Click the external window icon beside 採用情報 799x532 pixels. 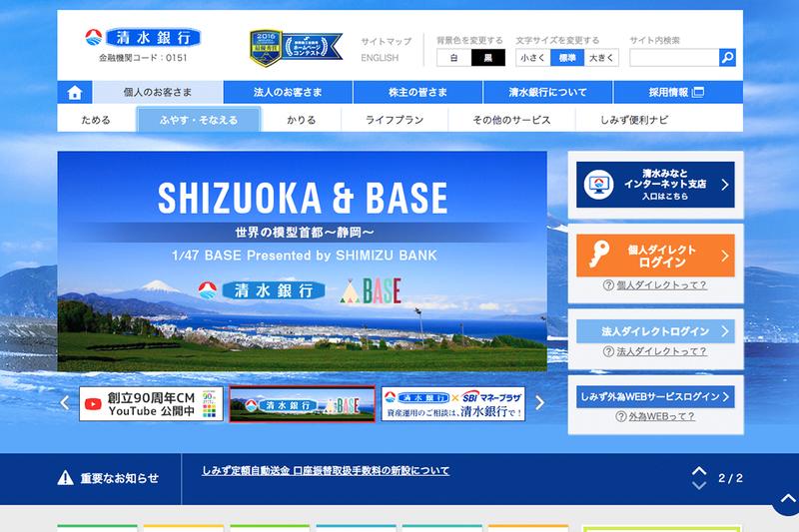click(698, 92)
